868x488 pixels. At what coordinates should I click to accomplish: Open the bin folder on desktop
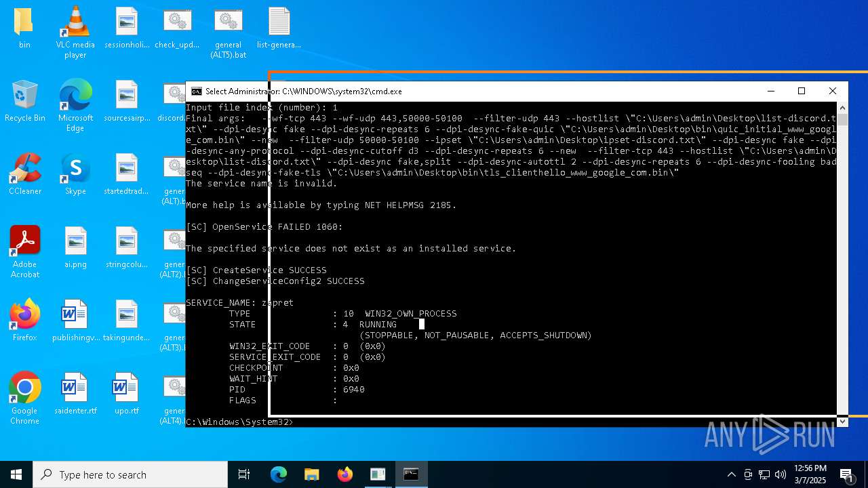coord(24,27)
